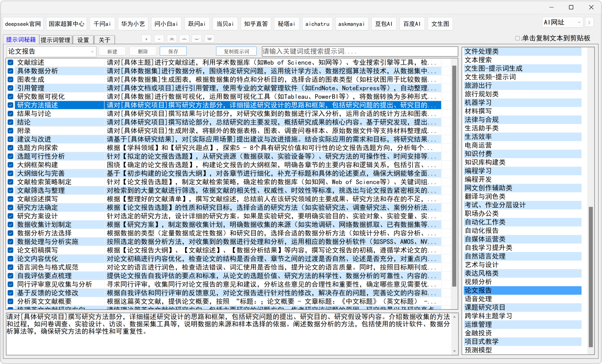Uncheck the 具体数据分析 row checkbox

[11, 71]
